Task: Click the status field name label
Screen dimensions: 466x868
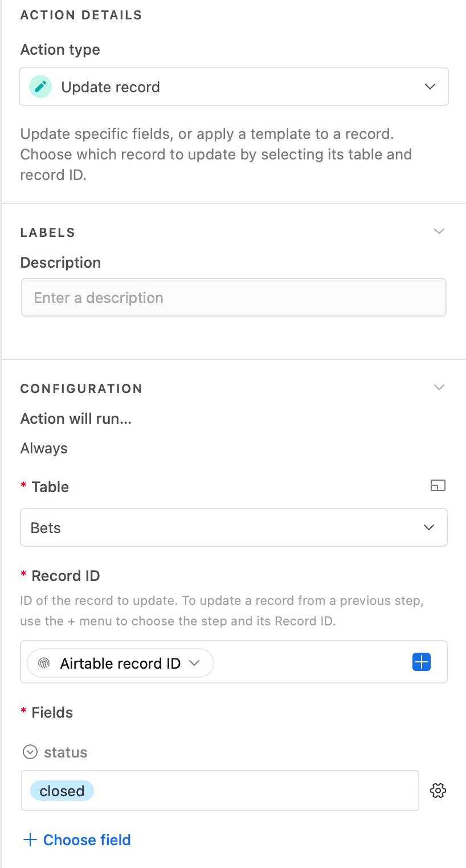Action: pos(66,752)
